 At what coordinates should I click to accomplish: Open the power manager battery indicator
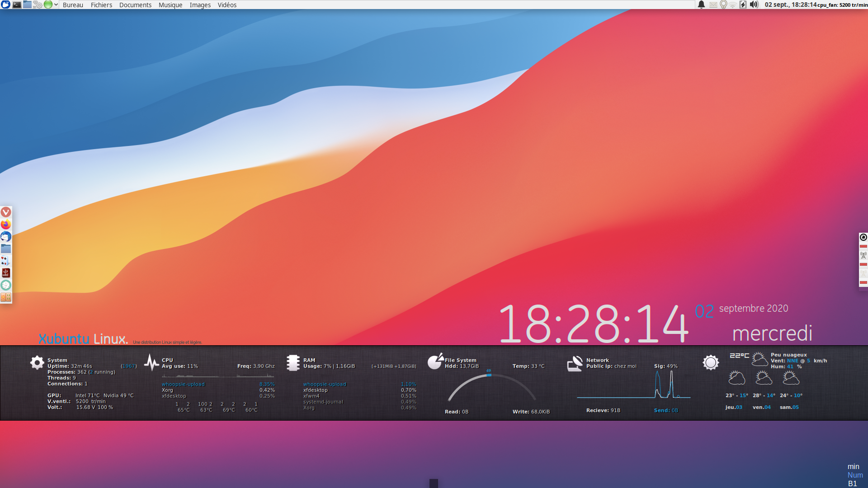[x=743, y=5]
